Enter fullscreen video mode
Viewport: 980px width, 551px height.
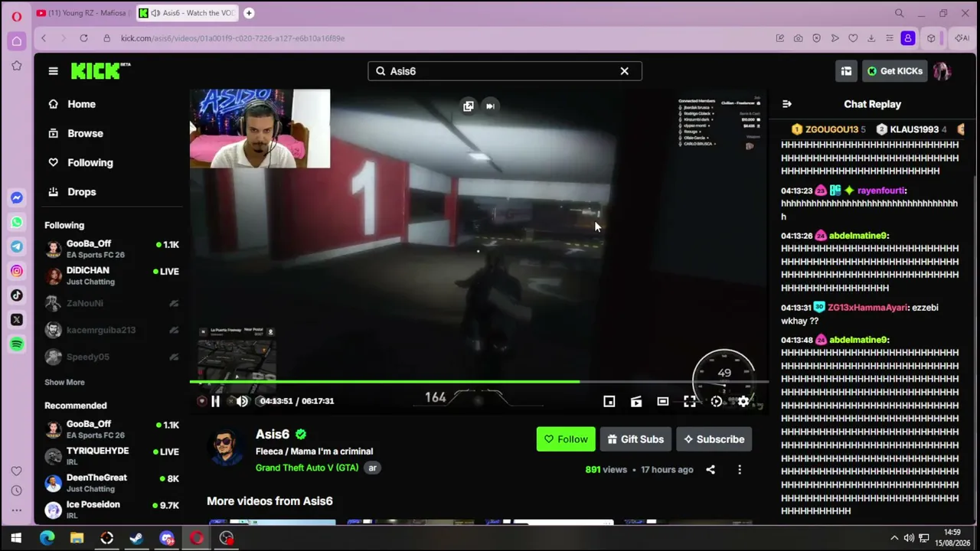coord(690,401)
